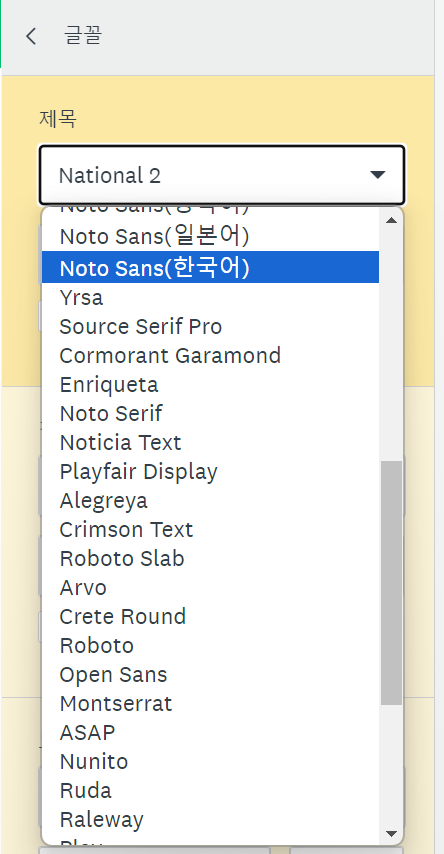444x854 pixels.
Task: Choose the Raleway font option
Action: 210,819
